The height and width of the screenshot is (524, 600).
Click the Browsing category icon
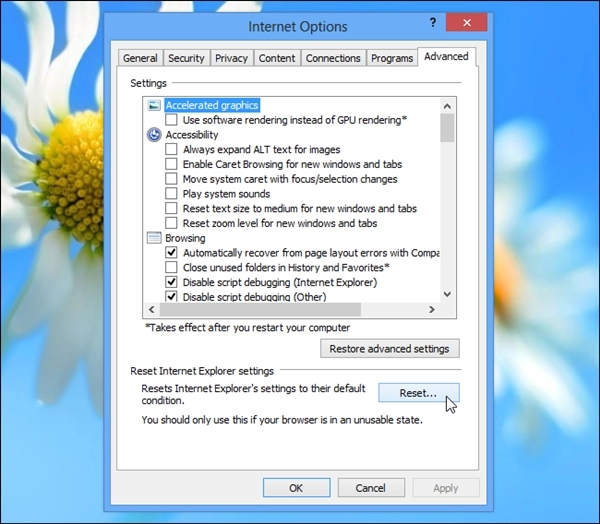click(154, 238)
